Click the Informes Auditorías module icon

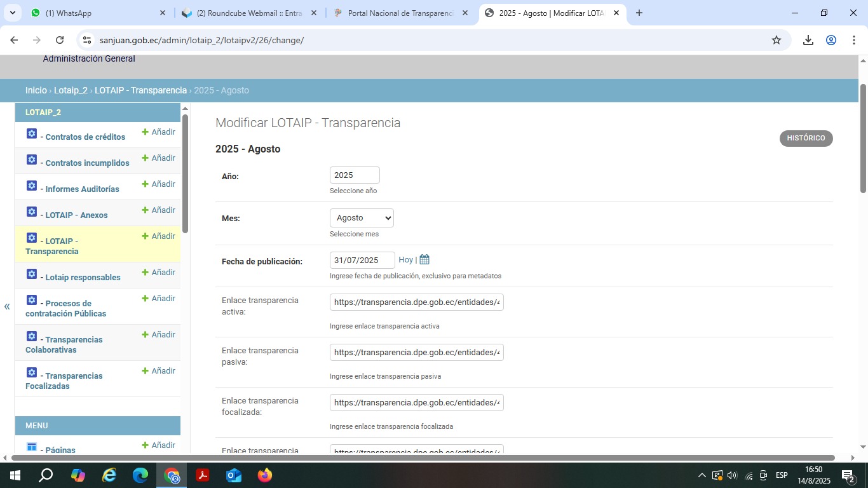pyautogui.click(x=32, y=186)
